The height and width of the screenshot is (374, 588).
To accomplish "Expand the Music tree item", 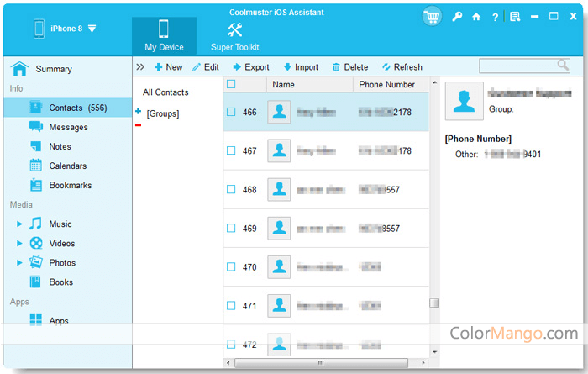I will click(19, 224).
